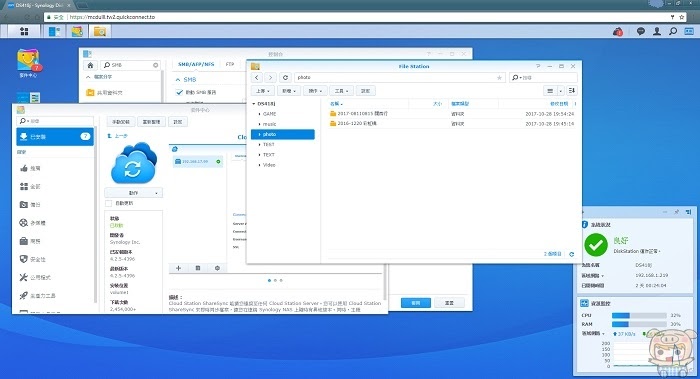Click Settings button in Package Center toolbar
The image size is (700, 379).
click(x=178, y=122)
